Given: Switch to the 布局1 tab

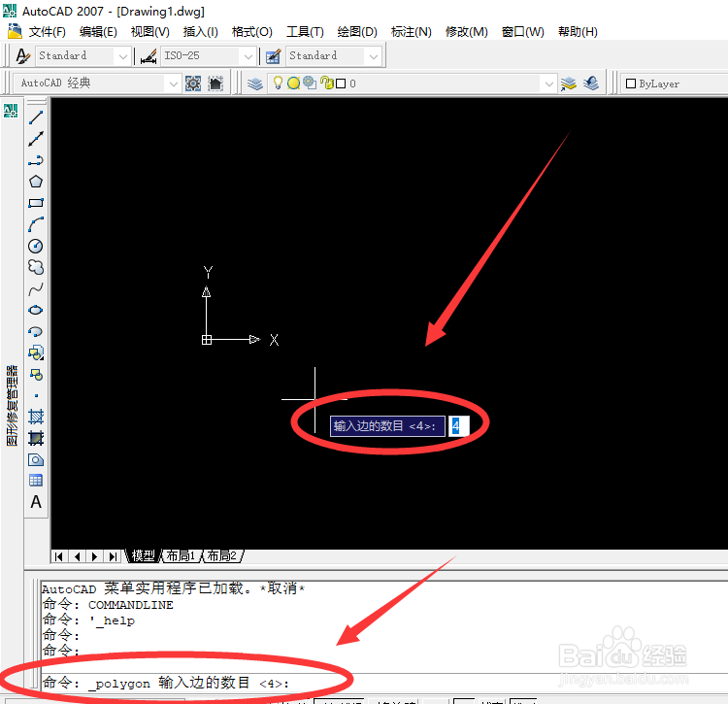Looking at the screenshot, I should 182,555.
